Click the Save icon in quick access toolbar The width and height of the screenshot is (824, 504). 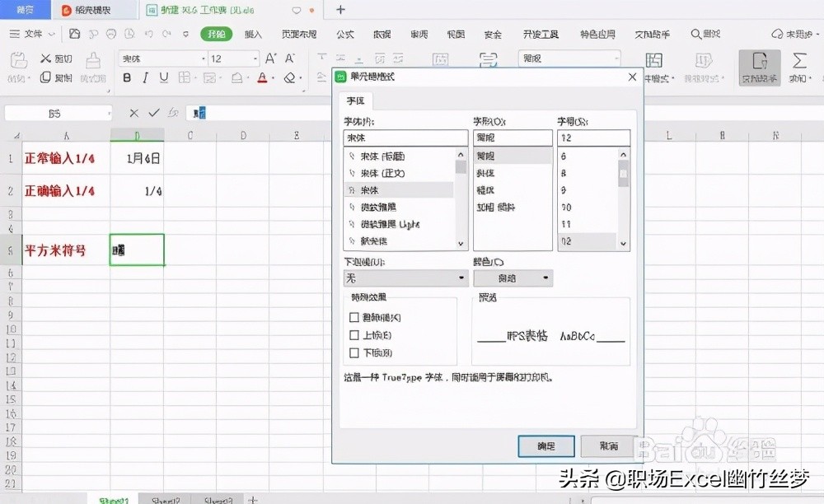click(x=73, y=35)
